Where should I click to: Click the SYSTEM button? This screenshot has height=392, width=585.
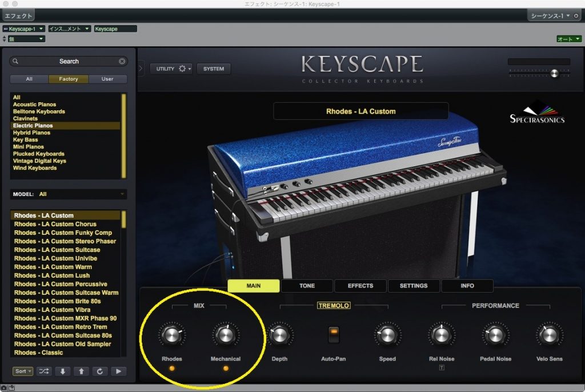[214, 69]
